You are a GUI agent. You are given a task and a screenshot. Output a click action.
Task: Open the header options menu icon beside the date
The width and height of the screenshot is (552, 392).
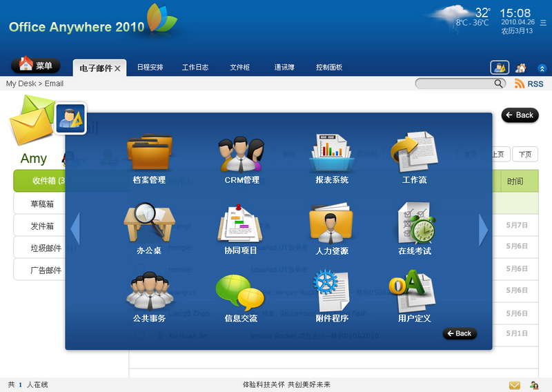click(x=543, y=23)
